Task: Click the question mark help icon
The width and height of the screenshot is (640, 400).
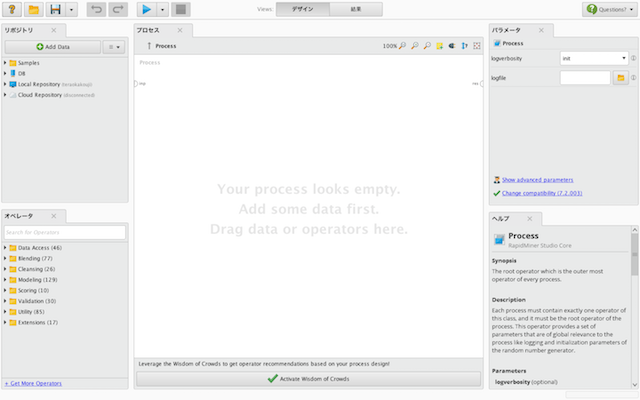Action: click(12, 9)
